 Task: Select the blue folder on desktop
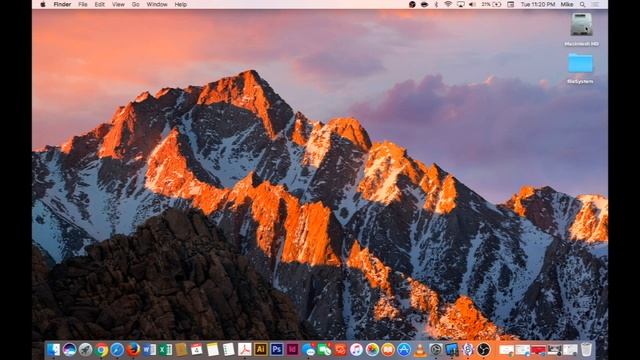coord(580,63)
